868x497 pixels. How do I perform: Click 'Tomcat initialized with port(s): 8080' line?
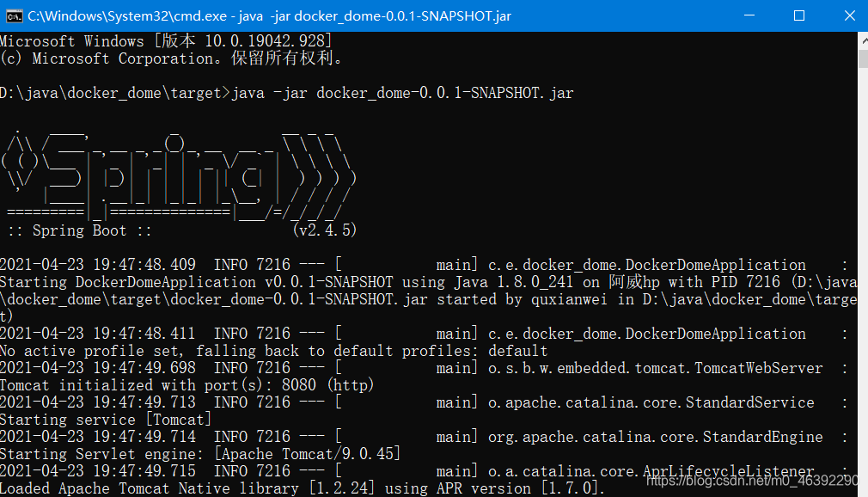click(187, 385)
